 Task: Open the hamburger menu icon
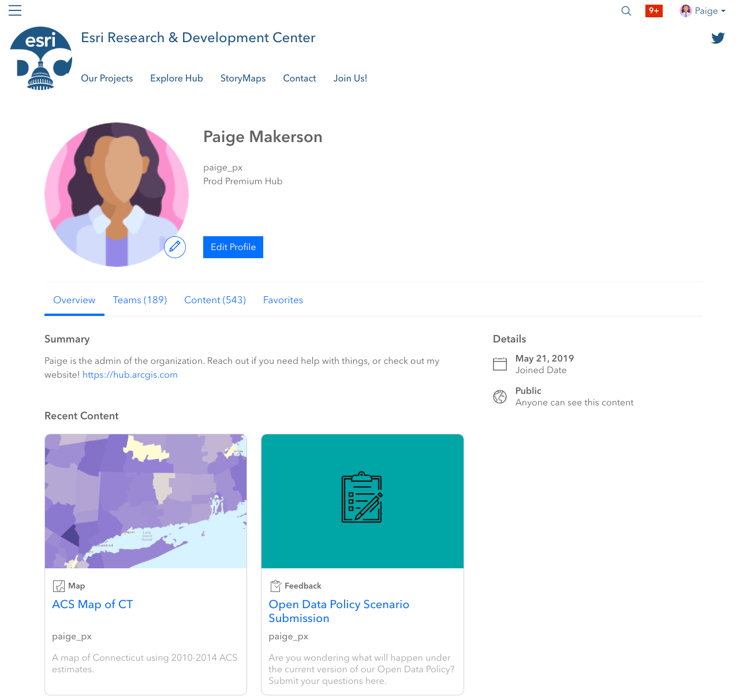(15, 10)
